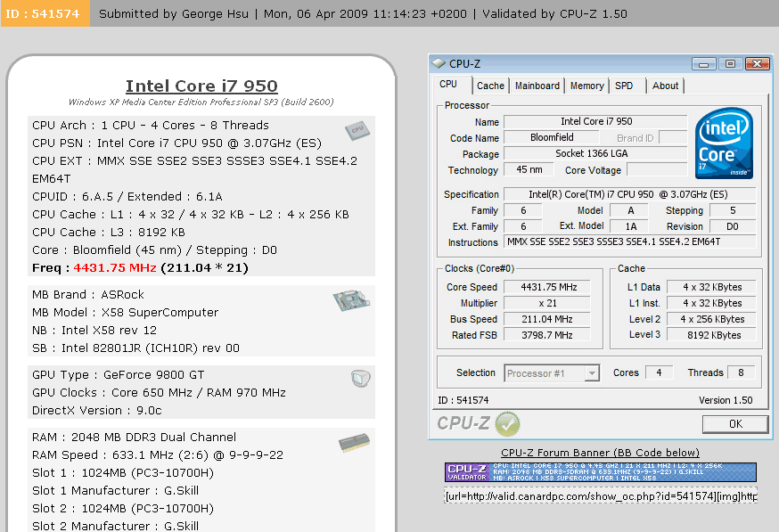Minimize the CPU-Z window
The width and height of the screenshot is (779, 532).
pyautogui.click(x=703, y=63)
